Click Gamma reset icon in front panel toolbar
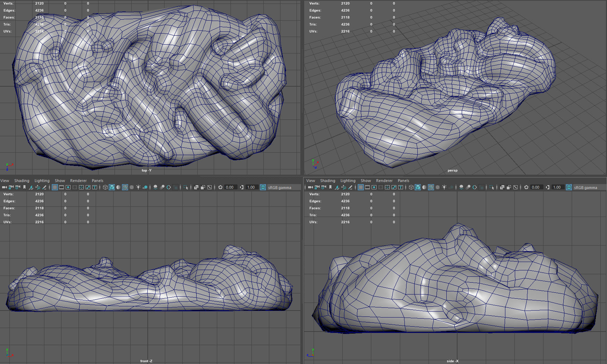Image resolution: width=607 pixels, height=364 pixels. (242, 187)
